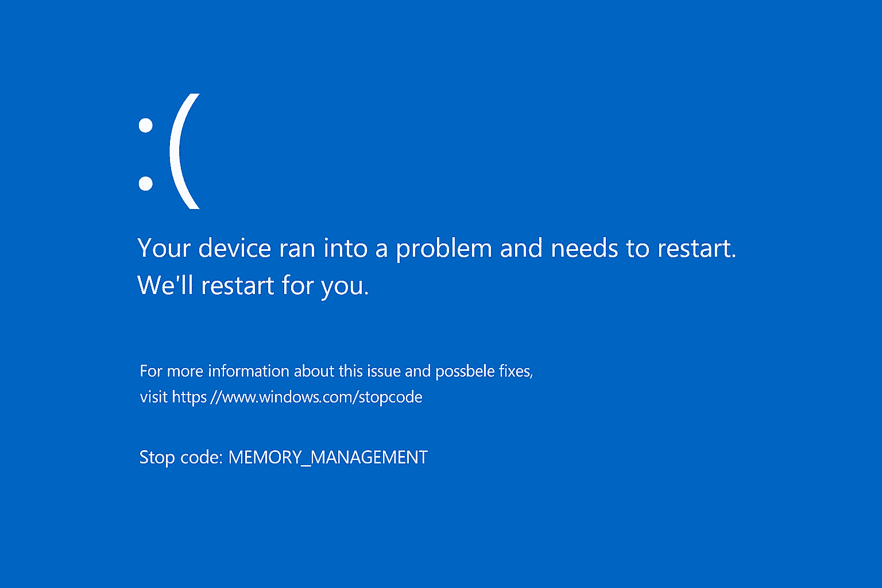
Task: Click the large parenthesis frown symbol
Action: (x=184, y=152)
